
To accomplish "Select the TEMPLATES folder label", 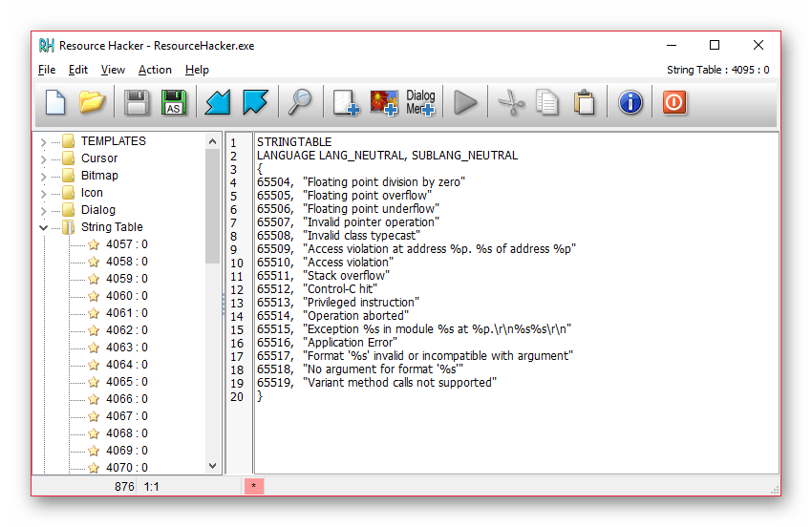I will tap(114, 140).
